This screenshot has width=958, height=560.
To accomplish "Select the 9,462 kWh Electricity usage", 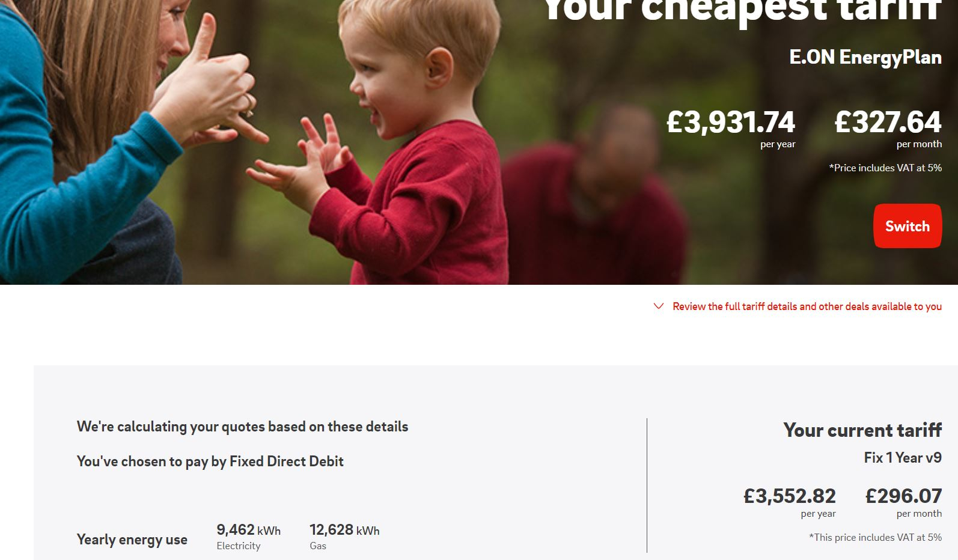I will (248, 536).
